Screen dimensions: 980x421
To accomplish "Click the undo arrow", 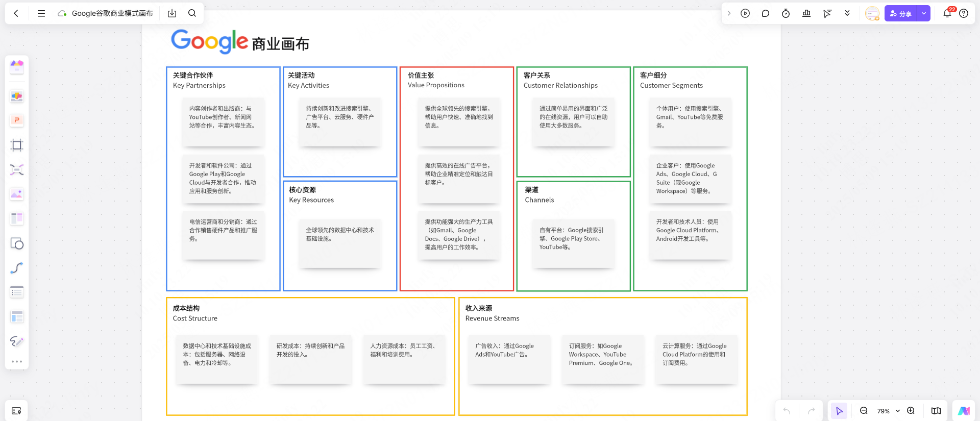I will click(787, 411).
